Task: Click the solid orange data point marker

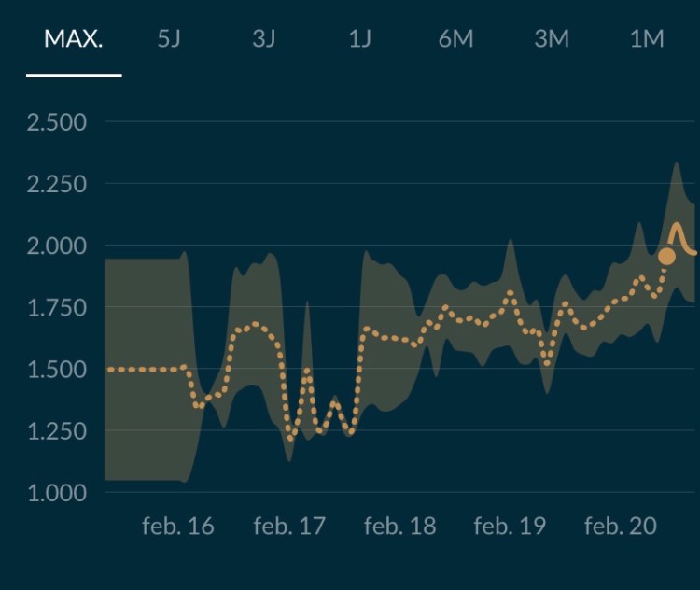Action: [666, 256]
